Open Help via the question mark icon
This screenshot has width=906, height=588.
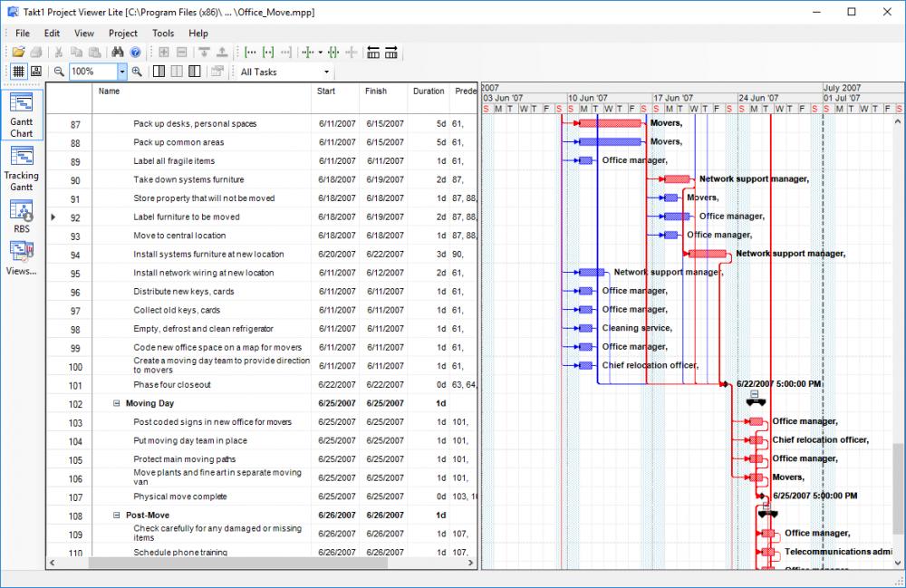coord(134,51)
